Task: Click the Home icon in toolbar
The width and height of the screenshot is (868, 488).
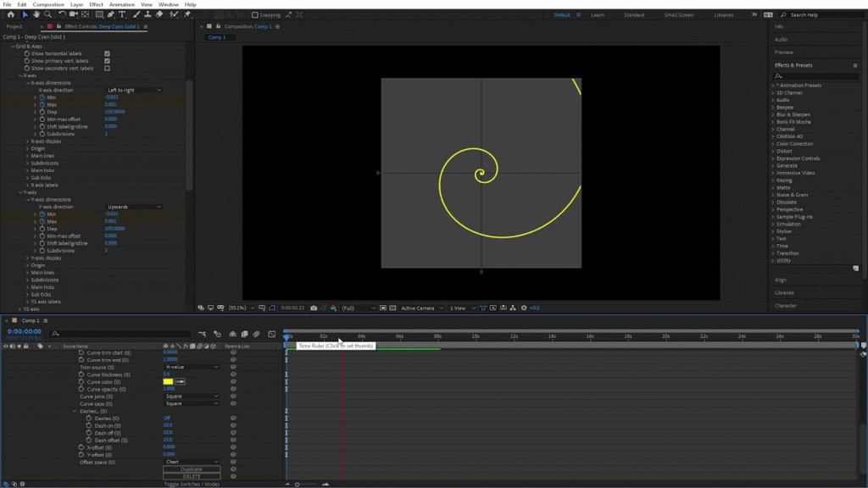Action: tap(10, 14)
